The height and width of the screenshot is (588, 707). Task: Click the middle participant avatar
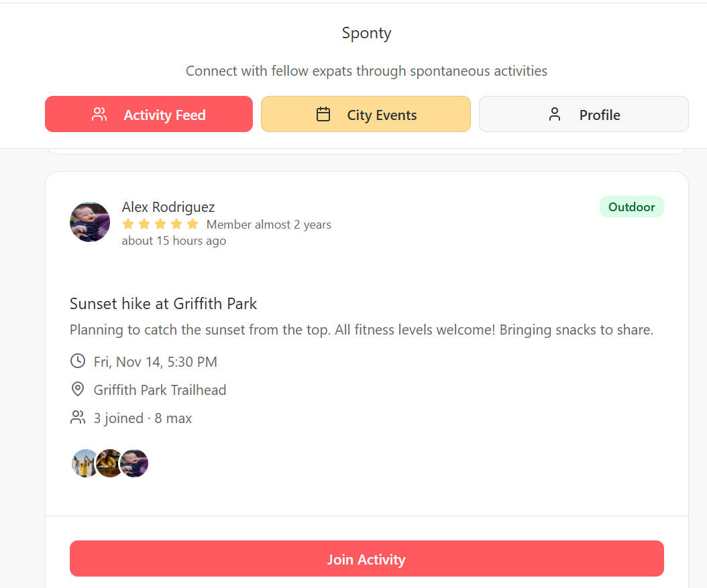[x=108, y=463]
